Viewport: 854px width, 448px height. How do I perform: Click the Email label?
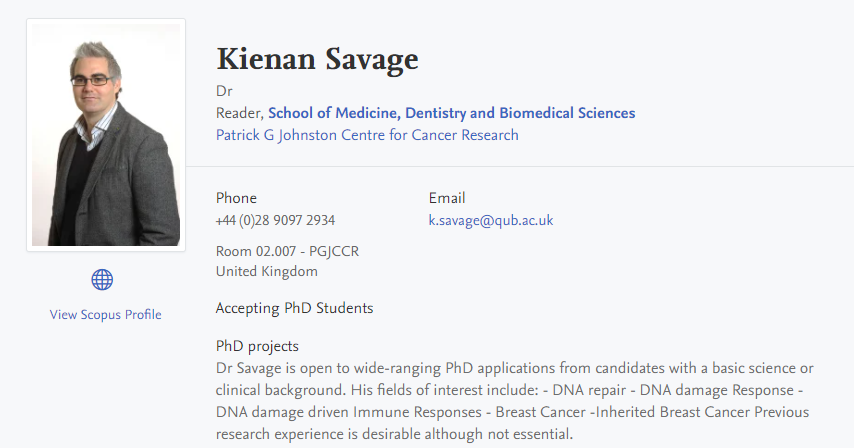(x=447, y=198)
